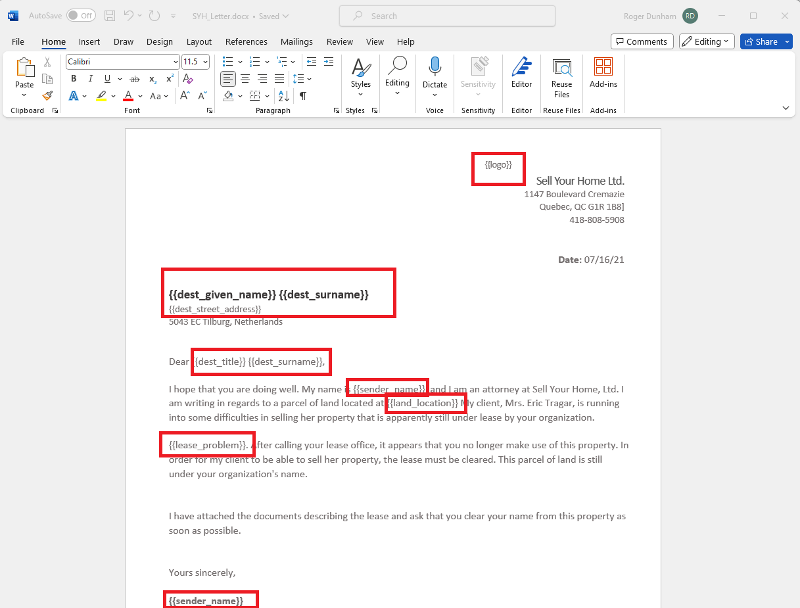Apply paragraph shading fill
Screen dimensions: 800x608
[x=229, y=95]
